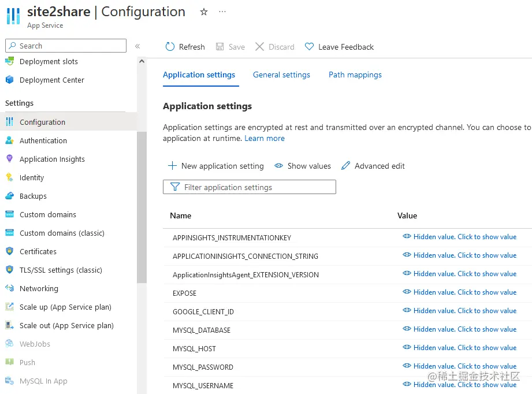Image resolution: width=532 pixels, height=394 pixels.
Task: Collapse the left sidebar with the chevron
Action: [x=137, y=46]
